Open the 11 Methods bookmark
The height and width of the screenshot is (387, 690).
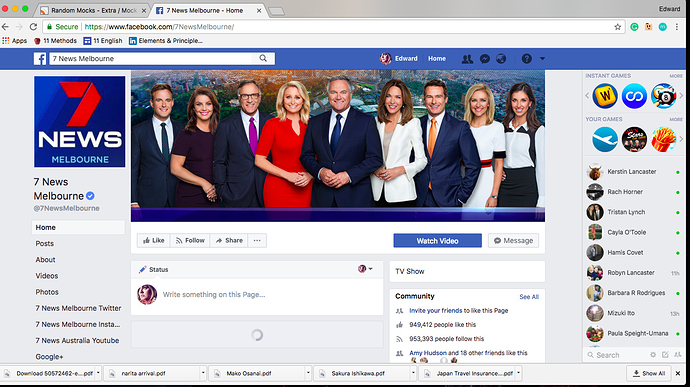(55, 41)
